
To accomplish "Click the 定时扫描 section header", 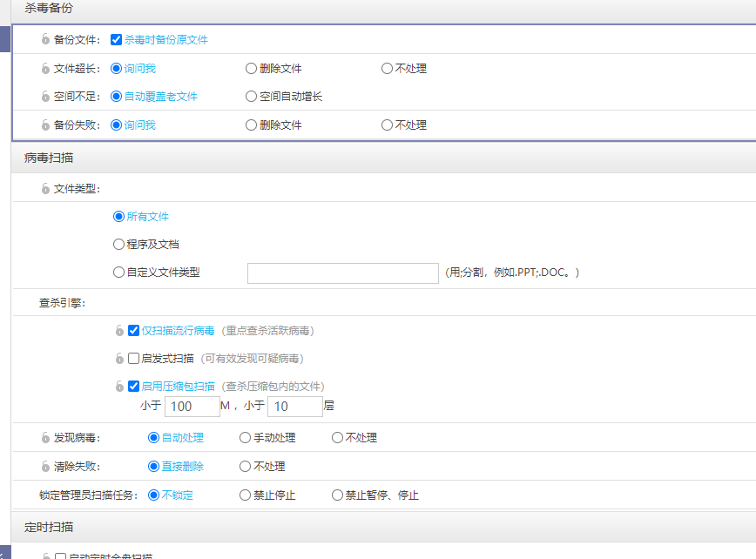I will 384,527.
